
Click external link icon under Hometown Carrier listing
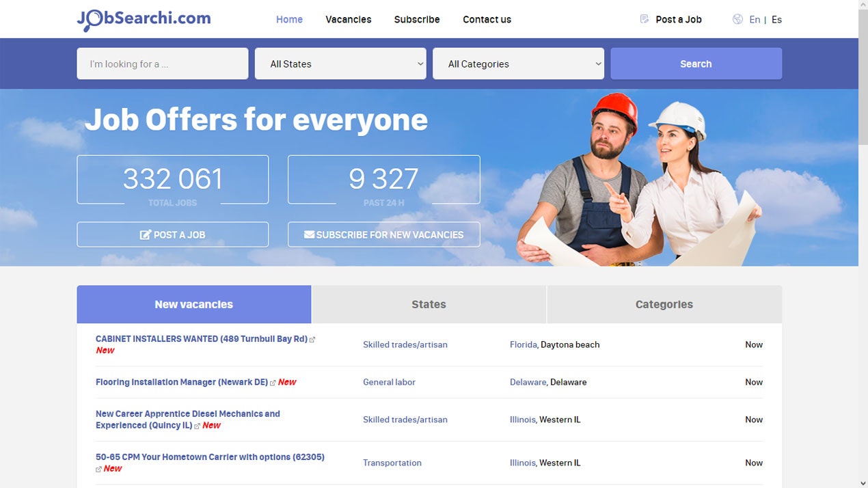[98, 469]
